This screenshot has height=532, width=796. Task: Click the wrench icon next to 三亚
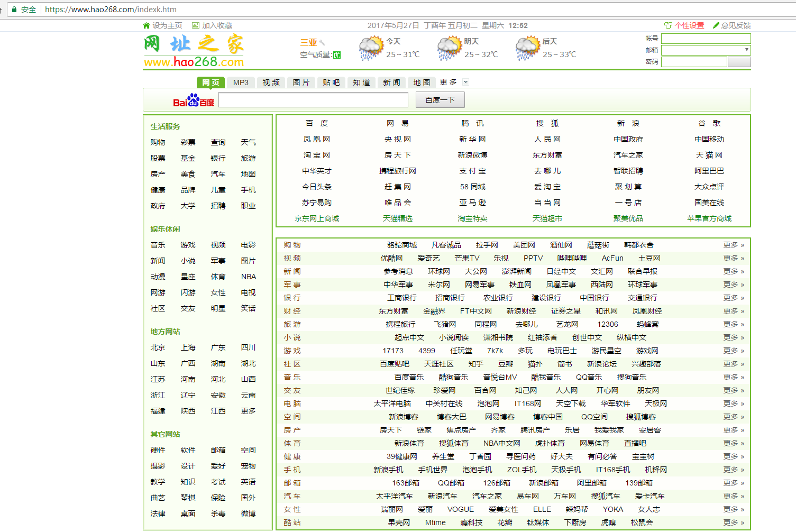pos(322,43)
